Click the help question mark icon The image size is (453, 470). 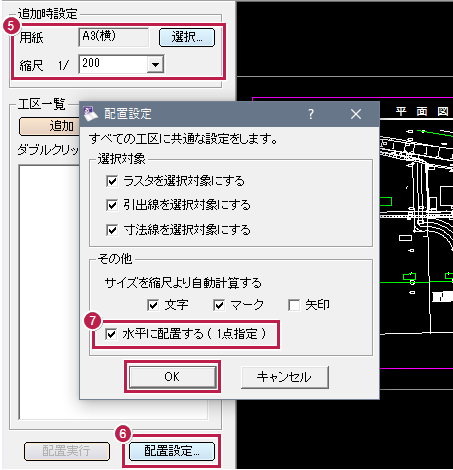[x=311, y=114]
